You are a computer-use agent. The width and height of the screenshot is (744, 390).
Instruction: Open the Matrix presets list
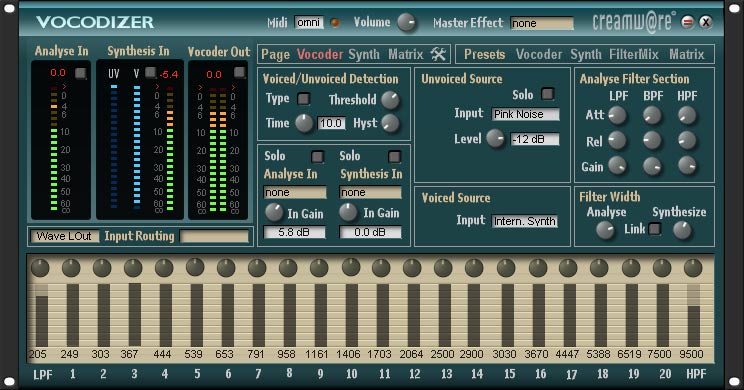[687, 55]
